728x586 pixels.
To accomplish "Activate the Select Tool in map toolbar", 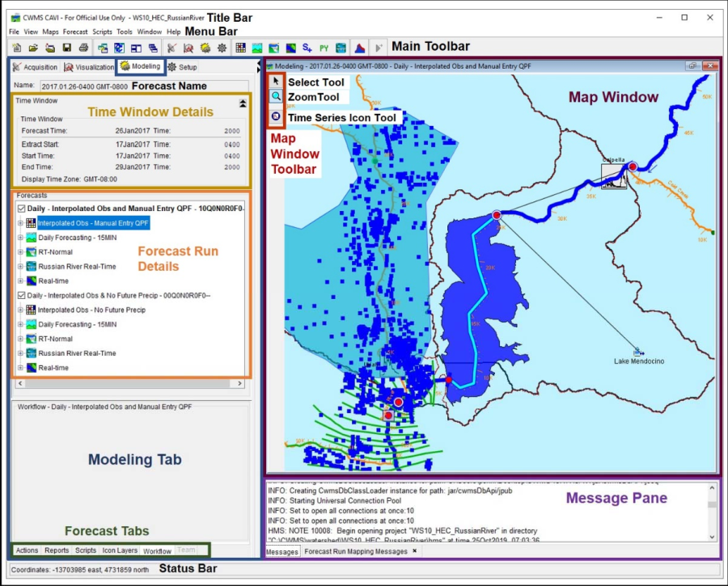I will [275, 82].
